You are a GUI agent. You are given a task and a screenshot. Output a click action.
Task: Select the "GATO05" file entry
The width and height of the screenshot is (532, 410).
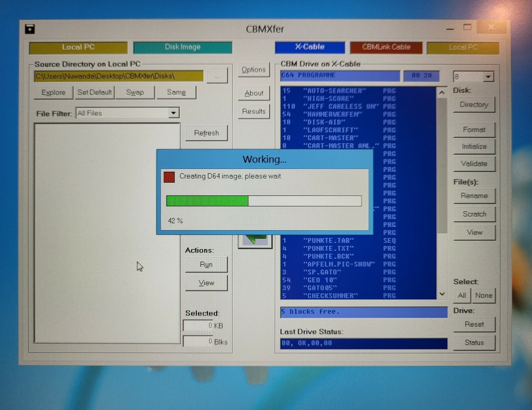pyautogui.click(x=358, y=288)
